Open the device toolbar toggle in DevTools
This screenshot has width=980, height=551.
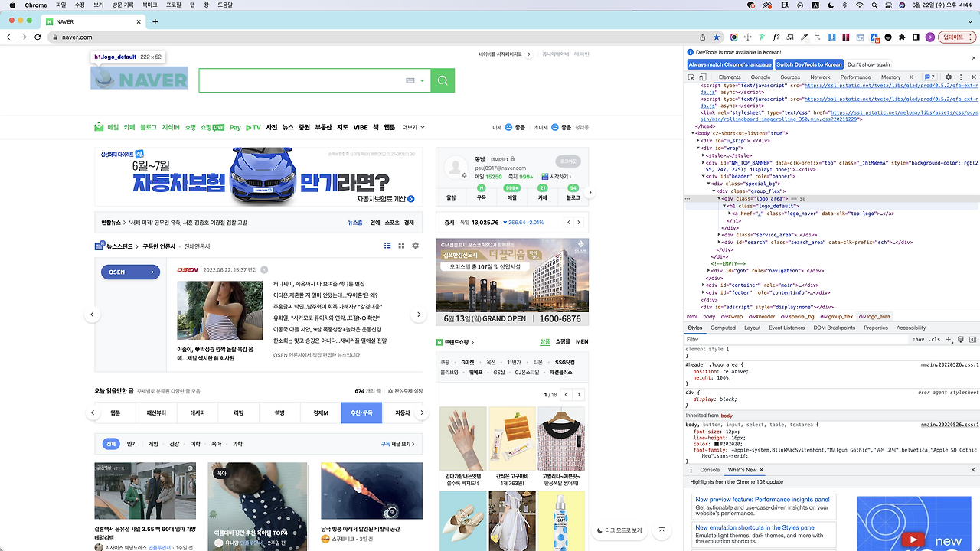tap(704, 77)
